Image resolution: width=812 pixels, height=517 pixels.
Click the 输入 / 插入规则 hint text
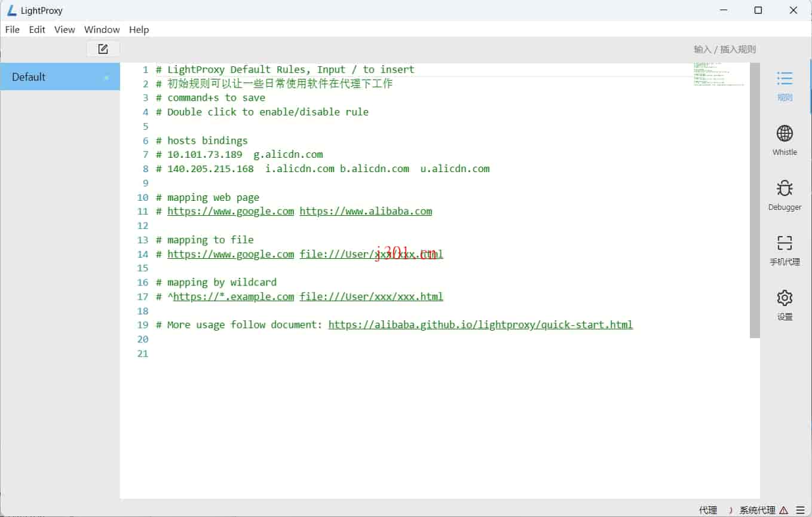pos(725,49)
